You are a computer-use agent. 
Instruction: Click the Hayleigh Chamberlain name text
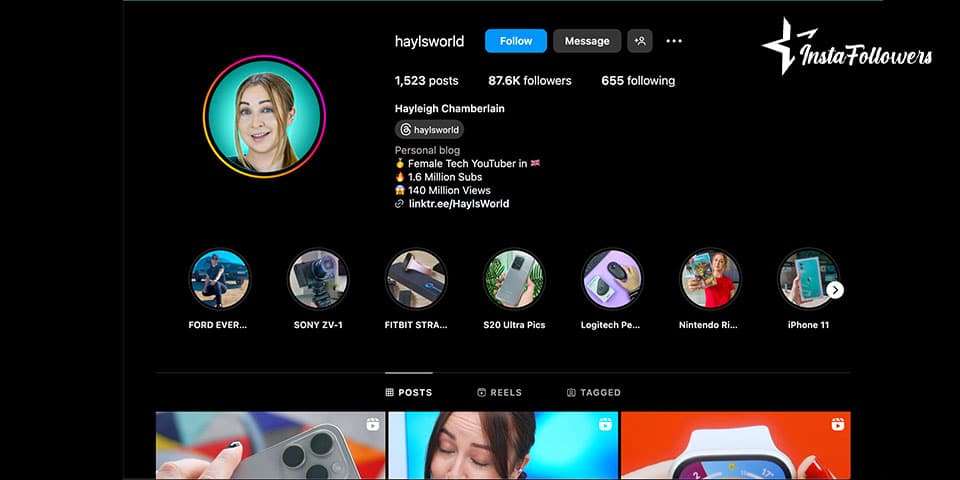449,109
